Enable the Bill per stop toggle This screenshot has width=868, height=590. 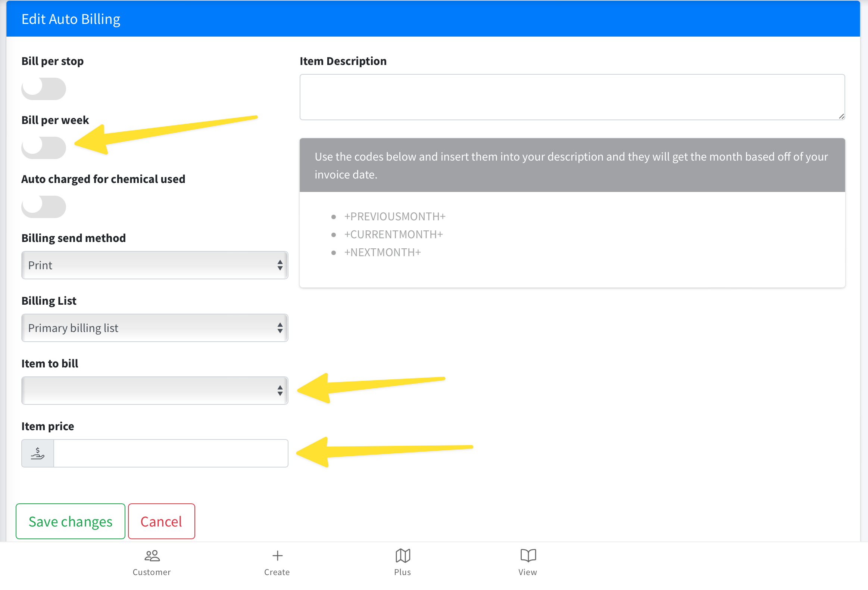(44, 88)
